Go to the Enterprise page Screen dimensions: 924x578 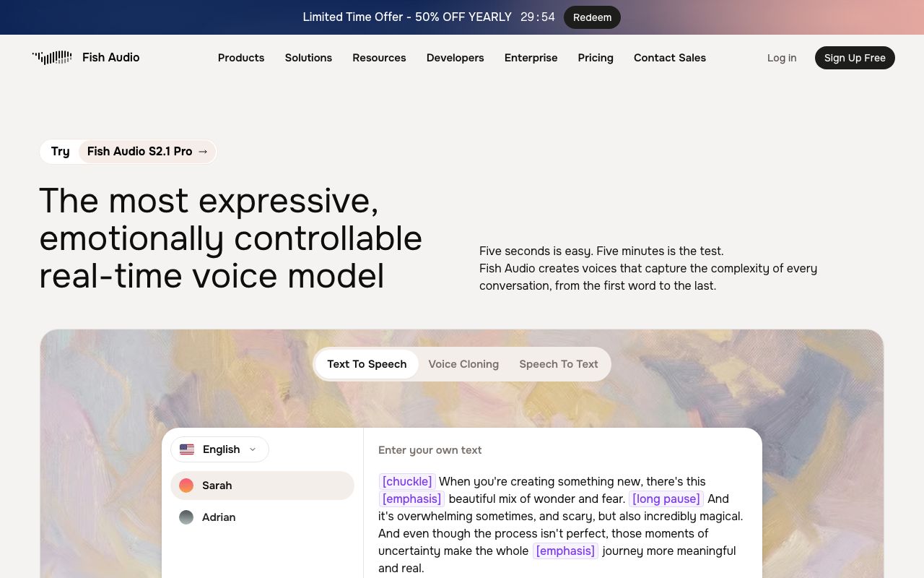531,58
